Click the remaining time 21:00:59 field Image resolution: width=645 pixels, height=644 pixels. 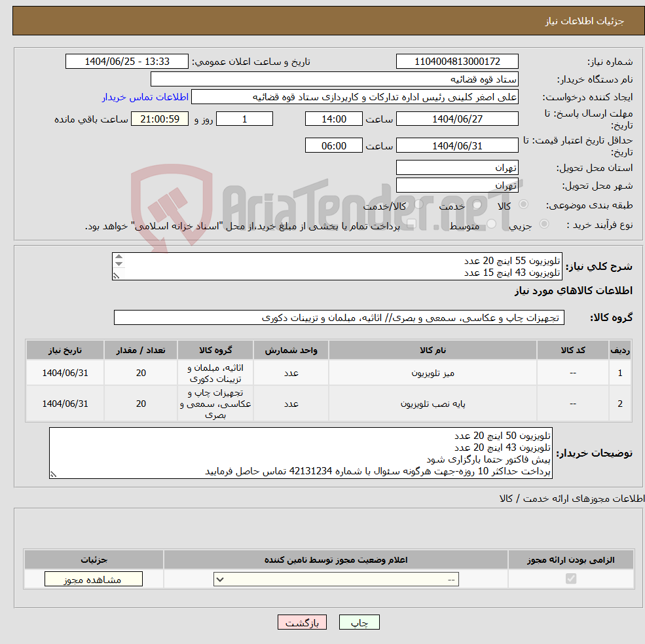[x=159, y=119]
